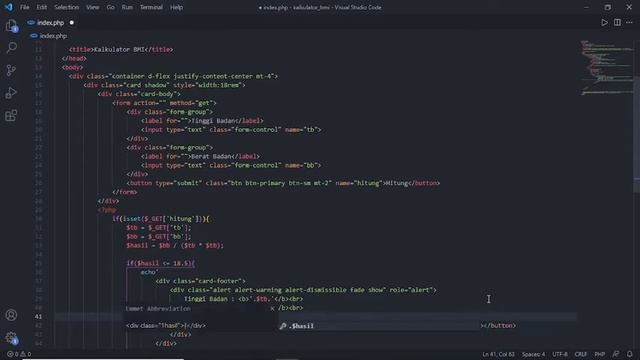Click the closing </head> tag line

click(74, 58)
